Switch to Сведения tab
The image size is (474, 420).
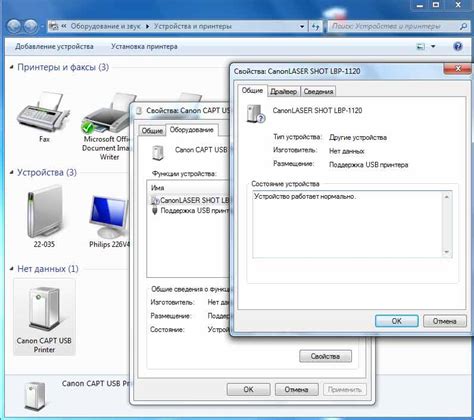[x=318, y=91]
